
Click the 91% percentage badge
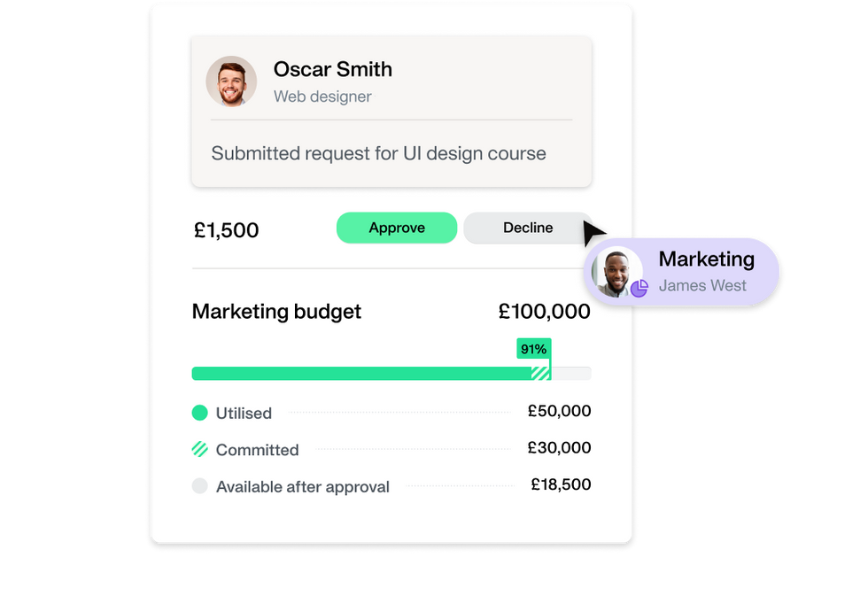pos(533,349)
